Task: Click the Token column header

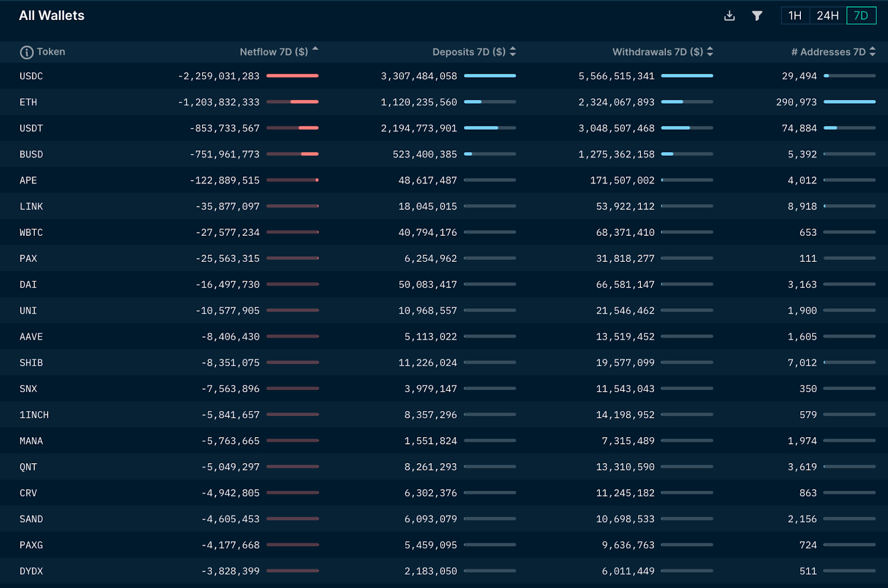Action: click(x=51, y=52)
